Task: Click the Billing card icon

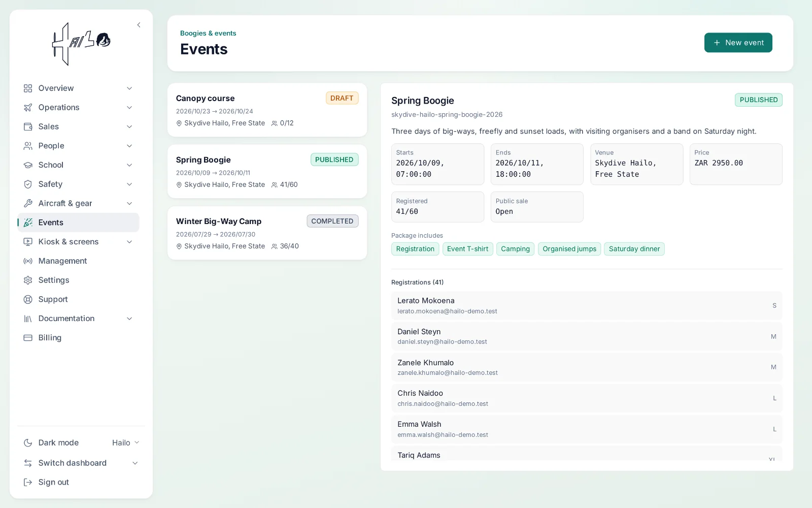Action: 28,338
